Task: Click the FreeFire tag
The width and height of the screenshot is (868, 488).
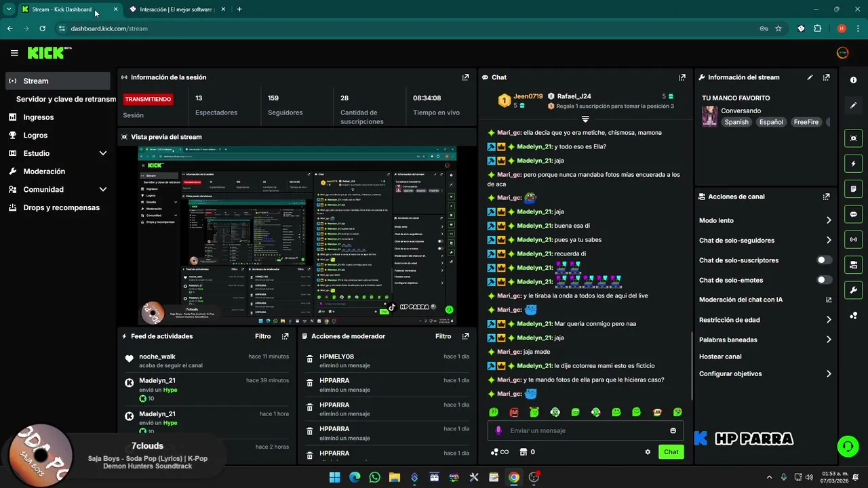Action: (806, 122)
